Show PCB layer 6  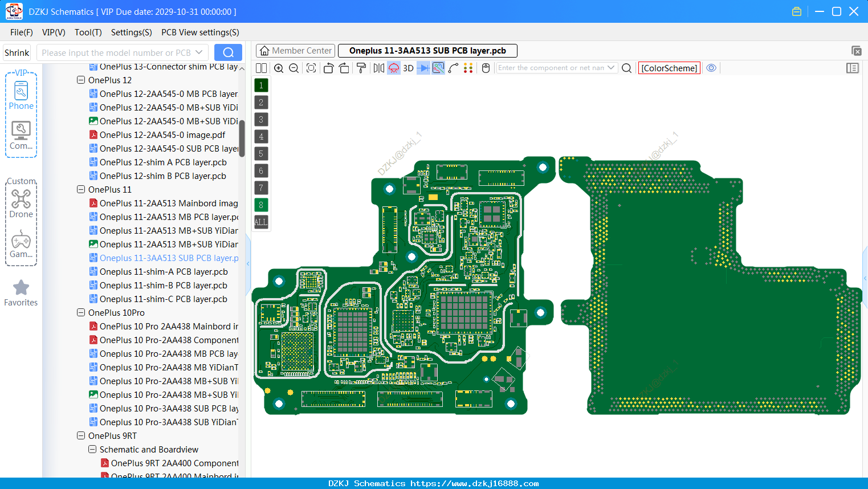261,170
